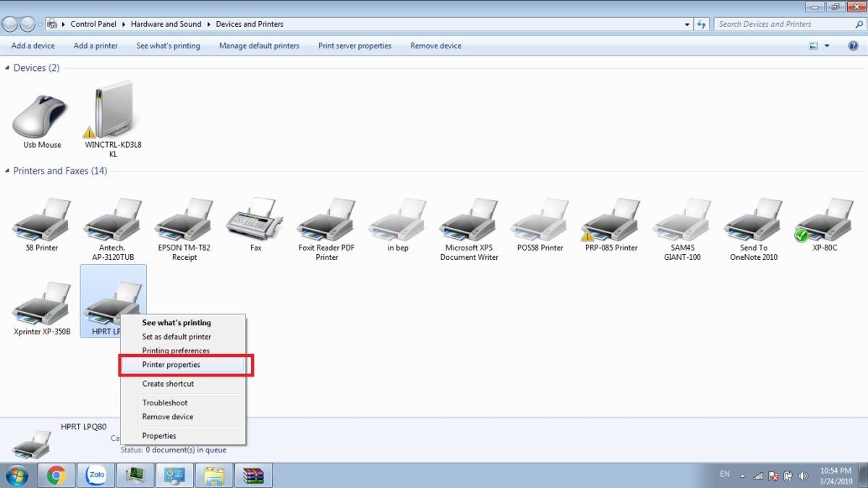Click the network signal tray icon
The height and width of the screenshot is (488, 868).
coord(759,476)
